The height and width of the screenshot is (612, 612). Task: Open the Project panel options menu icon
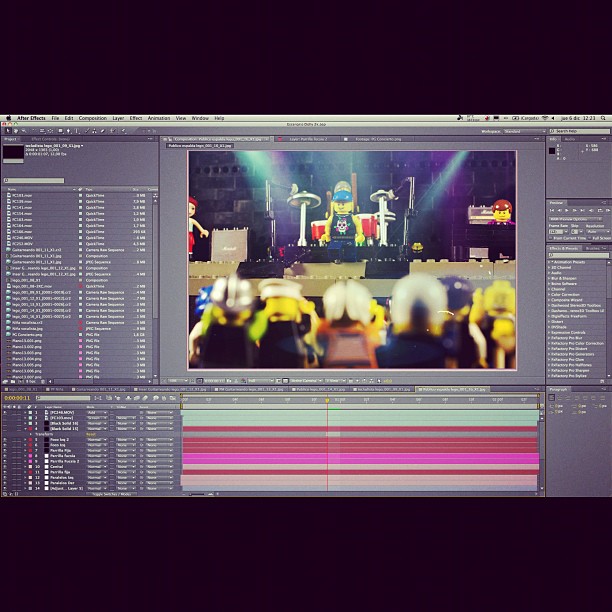150,139
